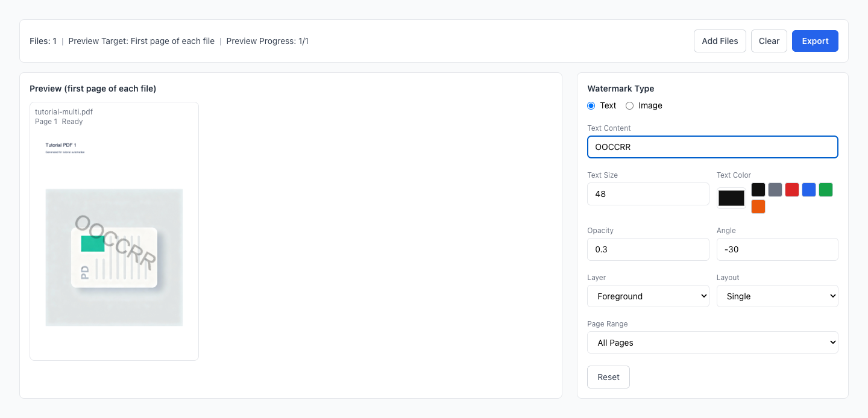Choose the red preset color swatch
The height and width of the screenshot is (418, 868).
[792, 190]
